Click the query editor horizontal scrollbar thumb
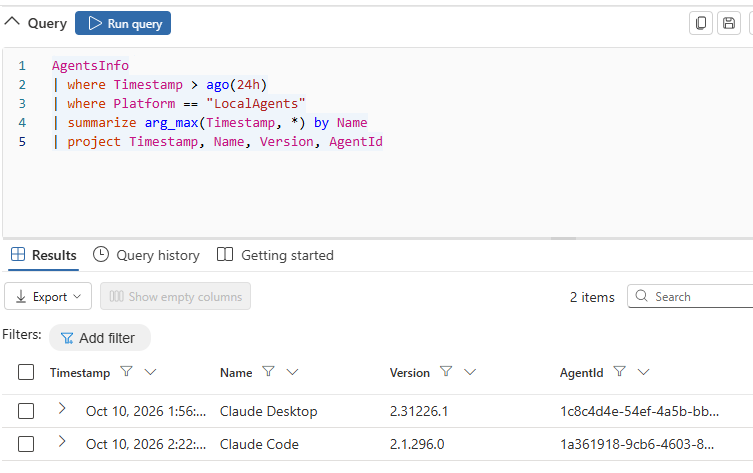This screenshot has width=753, height=473. click(563, 238)
